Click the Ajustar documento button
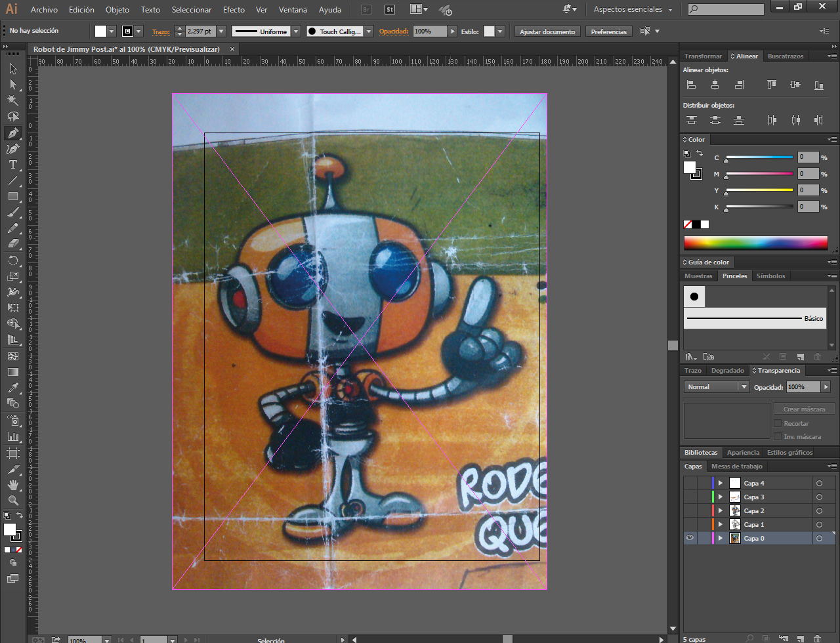This screenshot has height=643, width=840. pos(547,31)
